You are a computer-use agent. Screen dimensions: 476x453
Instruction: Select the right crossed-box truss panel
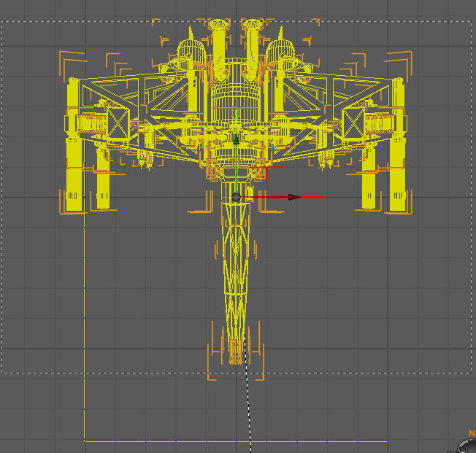pos(353,122)
